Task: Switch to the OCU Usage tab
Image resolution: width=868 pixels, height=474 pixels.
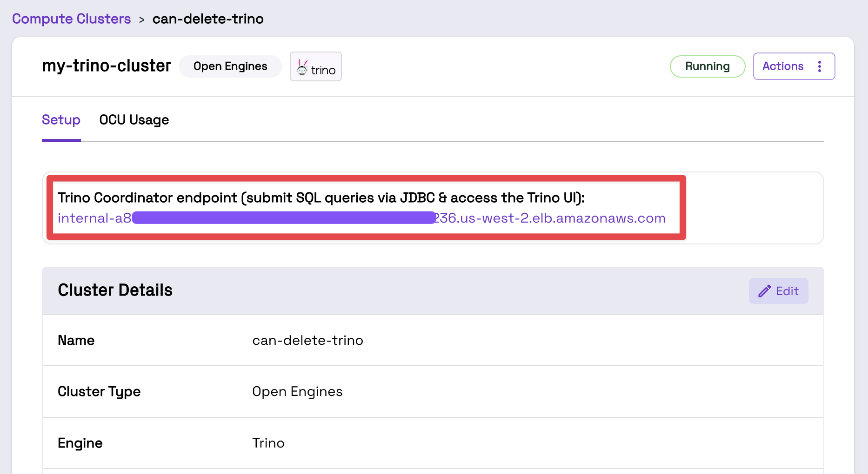Action: 134,120
